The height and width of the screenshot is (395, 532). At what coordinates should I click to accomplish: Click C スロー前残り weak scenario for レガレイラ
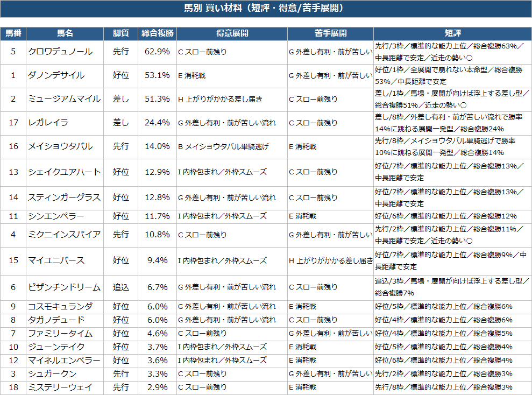tap(313, 123)
